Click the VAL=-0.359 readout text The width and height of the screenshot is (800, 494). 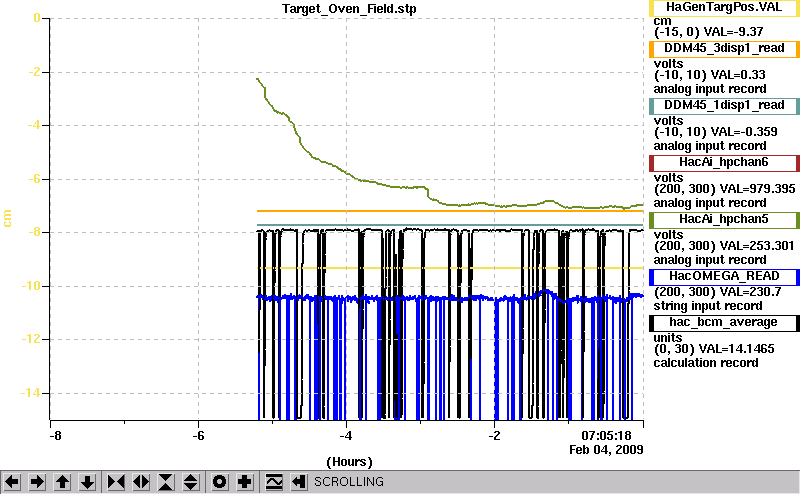click(744, 132)
